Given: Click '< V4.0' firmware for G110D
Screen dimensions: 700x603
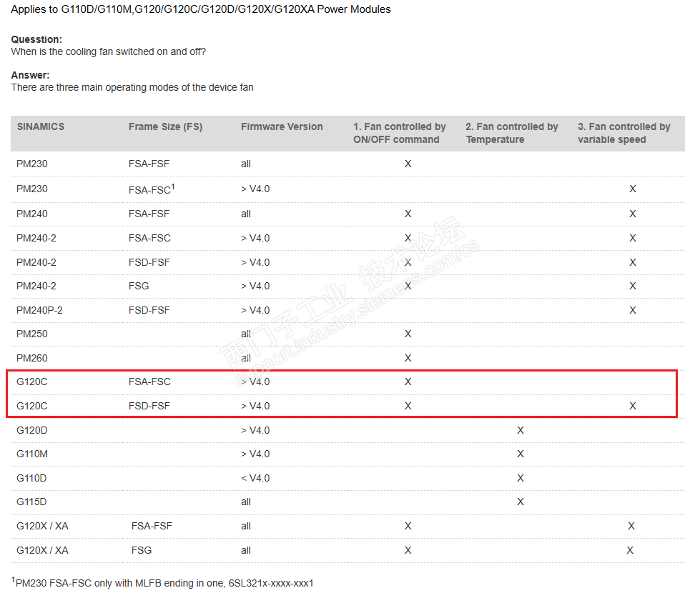Looking at the screenshot, I should coord(255,478).
